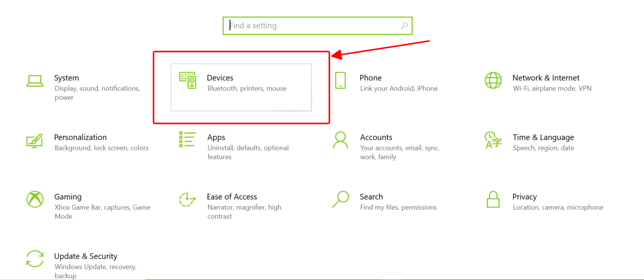Image resolution: width=644 pixels, height=280 pixels.
Task: Open the Apps list icon
Action: (187, 139)
